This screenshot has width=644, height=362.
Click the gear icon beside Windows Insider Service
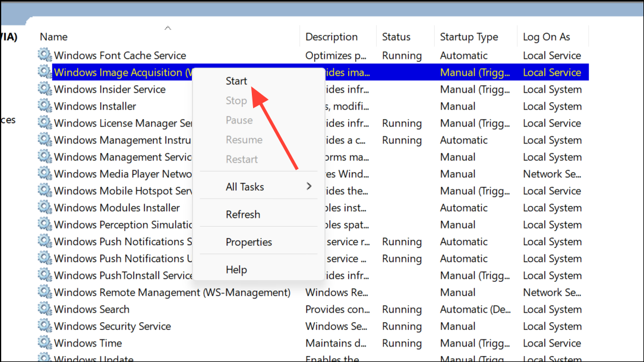tap(45, 88)
